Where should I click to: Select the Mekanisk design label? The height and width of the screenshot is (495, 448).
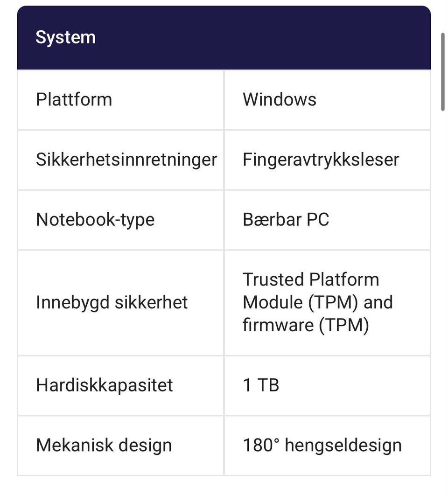pyautogui.click(x=104, y=446)
